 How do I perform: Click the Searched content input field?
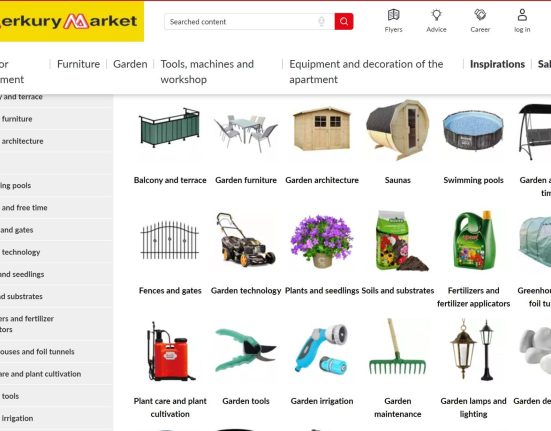tap(242, 22)
